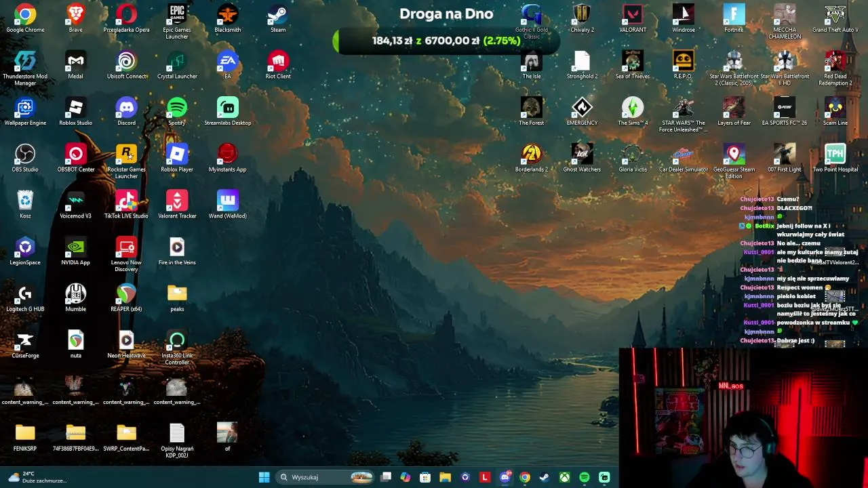Viewport: 868px width, 488px height.
Task: Select the SWRP_ContentPa... folder
Action: coord(126,437)
